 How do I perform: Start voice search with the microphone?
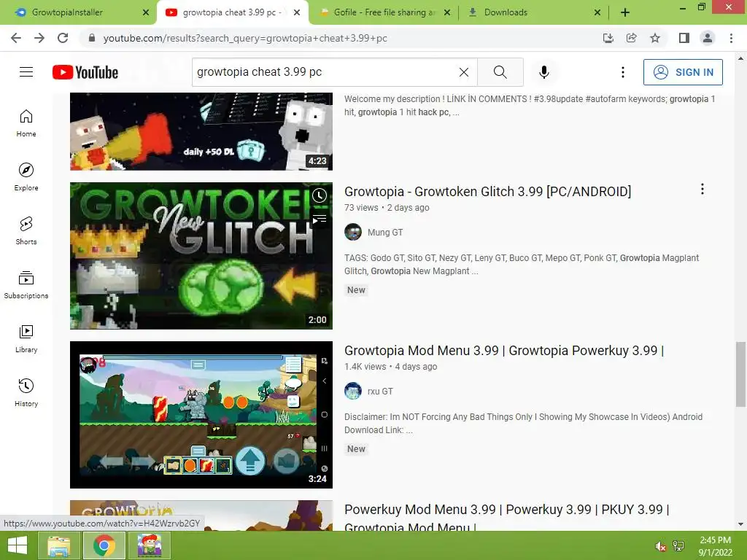[544, 72]
